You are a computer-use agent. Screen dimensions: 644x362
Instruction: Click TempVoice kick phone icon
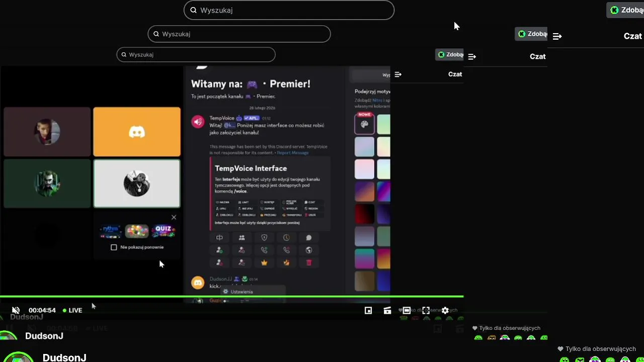286,250
